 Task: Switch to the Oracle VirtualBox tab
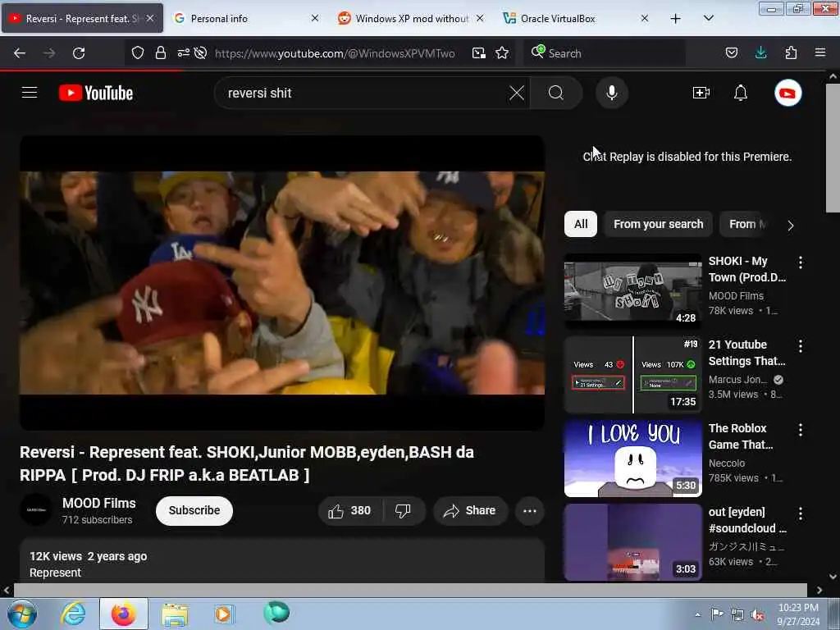pos(576,19)
